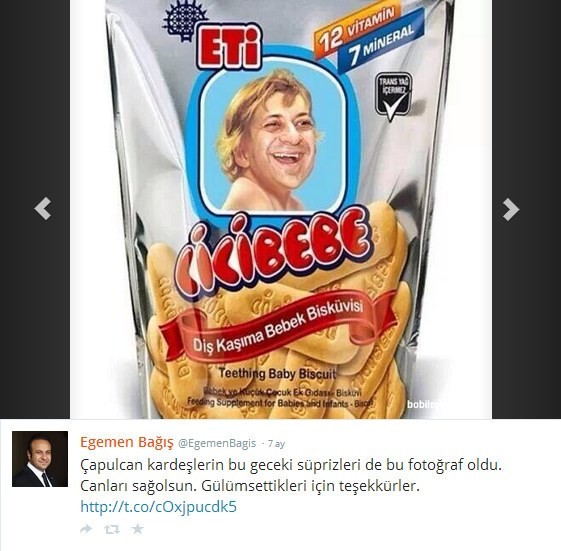Reply to the tweet using the arrow icon
561x551 pixels.
pos(86,529)
